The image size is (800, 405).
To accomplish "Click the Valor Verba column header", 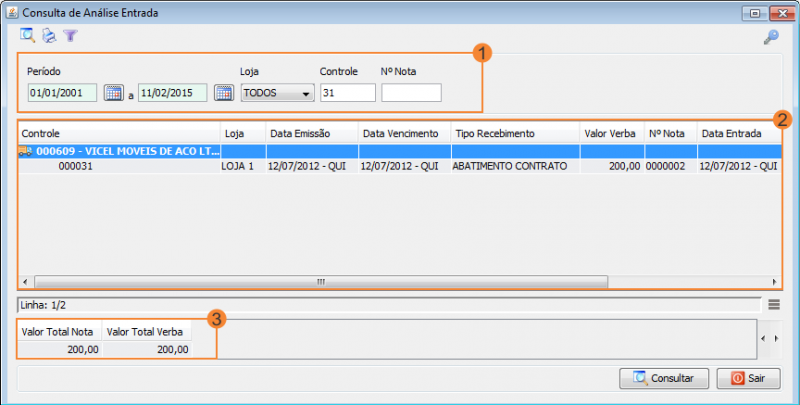I will pyautogui.click(x=611, y=133).
